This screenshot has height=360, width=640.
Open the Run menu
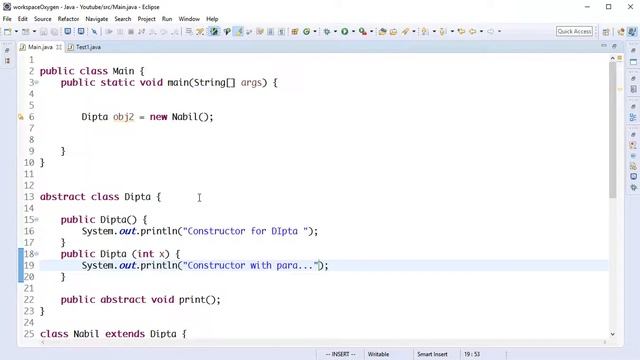pyautogui.click(x=167, y=19)
